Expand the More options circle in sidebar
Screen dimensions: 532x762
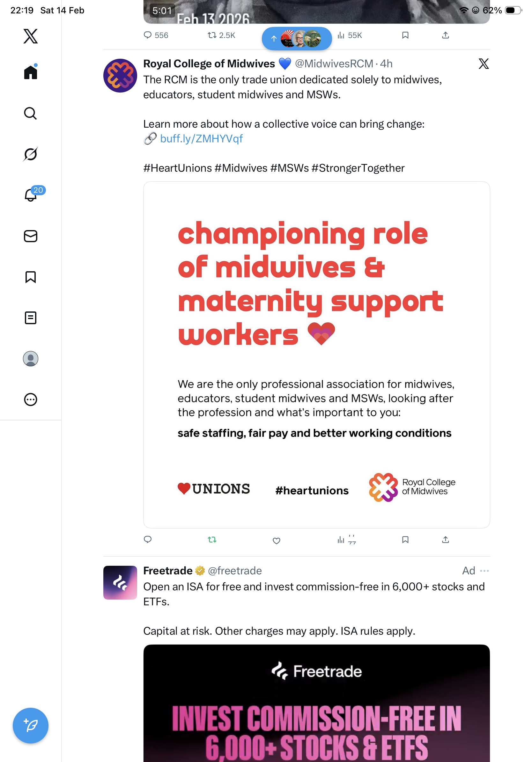pyautogui.click(x=31, y=400)
